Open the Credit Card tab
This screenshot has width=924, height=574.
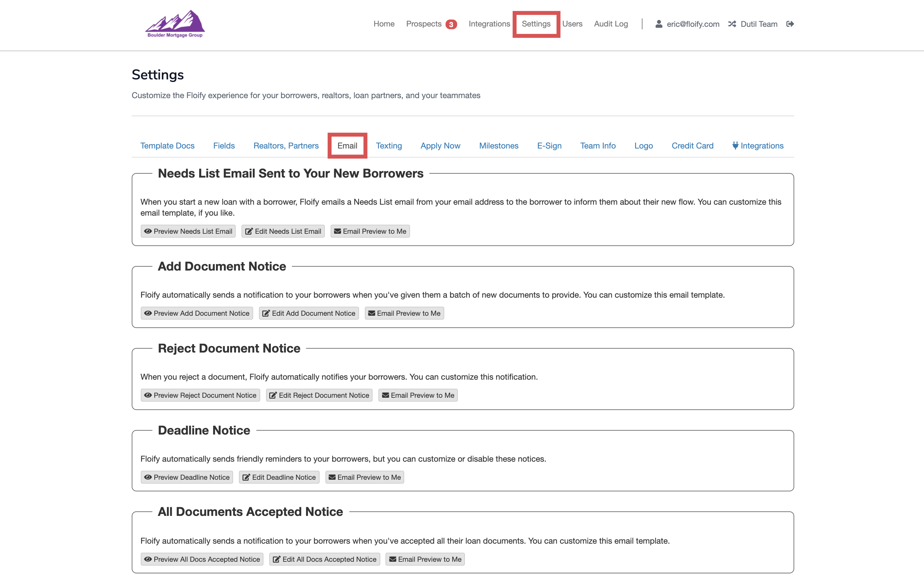tap(692, 146)
